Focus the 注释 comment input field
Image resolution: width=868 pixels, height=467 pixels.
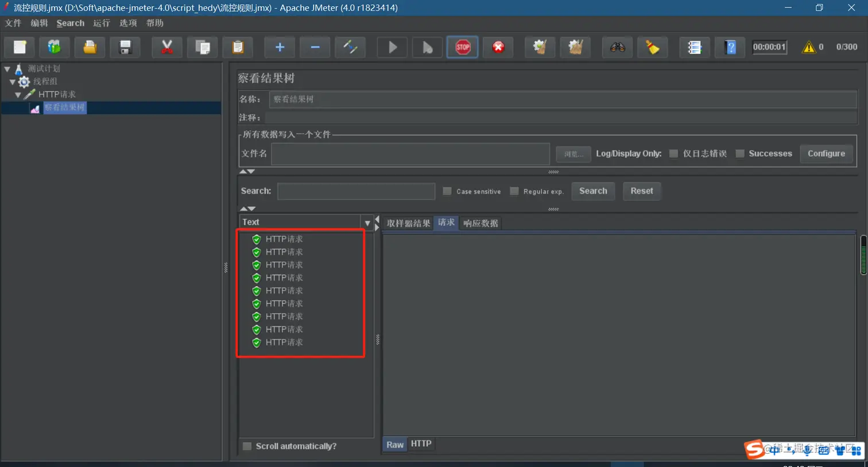click(561, 118)
